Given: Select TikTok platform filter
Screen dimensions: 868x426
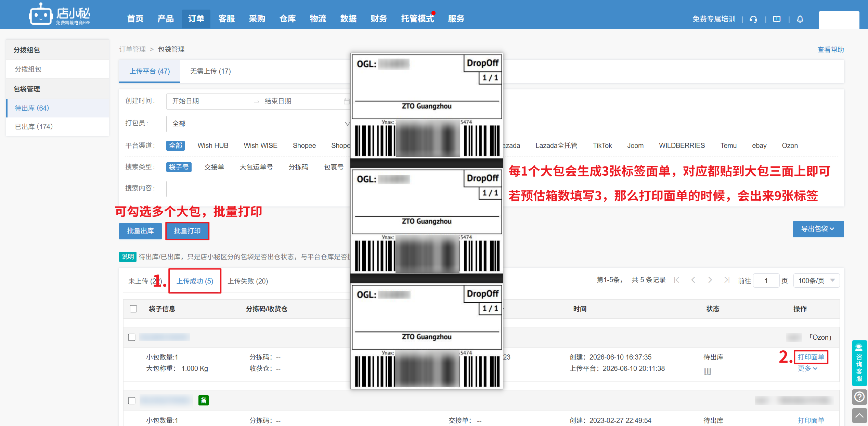Looking at the screenshot, I should click(602, 146).
